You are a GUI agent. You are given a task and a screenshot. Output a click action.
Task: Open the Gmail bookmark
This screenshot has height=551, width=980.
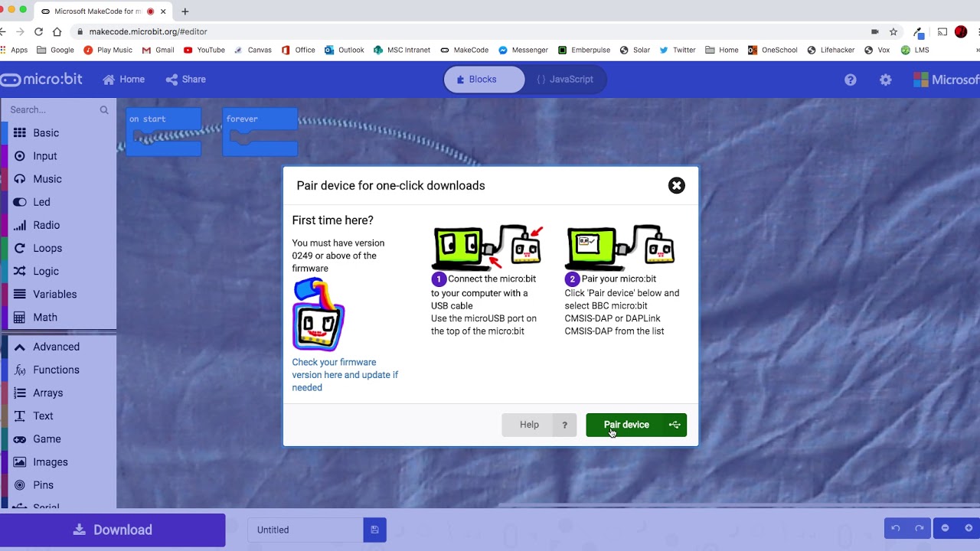pyautogui.click(x=158, y=50)
